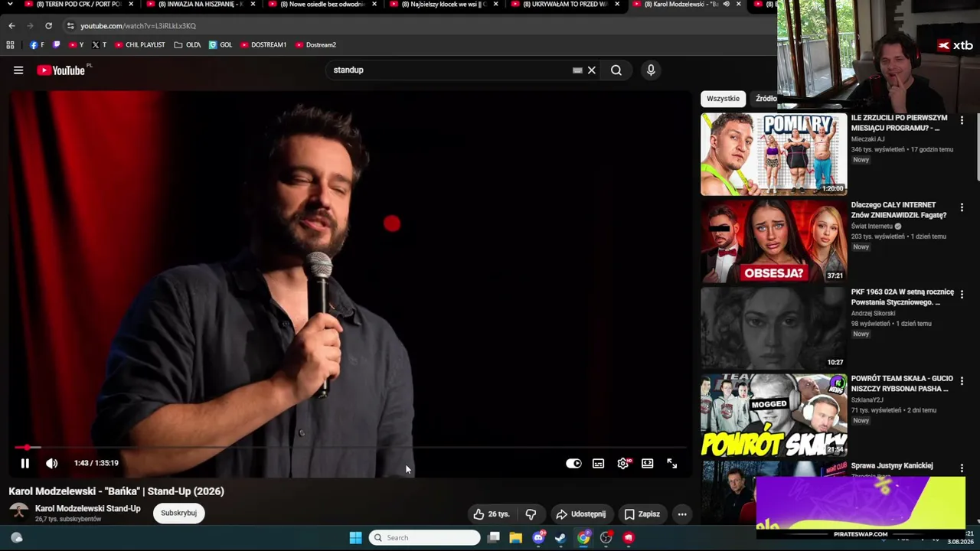Mute the video volume
Viewport: 980px width, 551px height.
coord(51,463)
